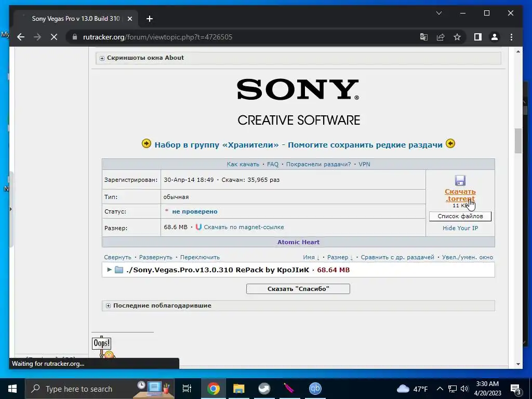Open the notification center icon
The width and height of the screenshot is (532, 399).
(x=516, y=389)
